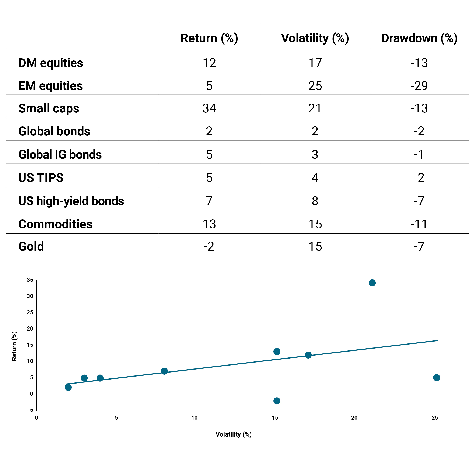Click the Global bonds point at 2% volatility
The height and width of the screenshot is (451, 476).
click(68, 387)
